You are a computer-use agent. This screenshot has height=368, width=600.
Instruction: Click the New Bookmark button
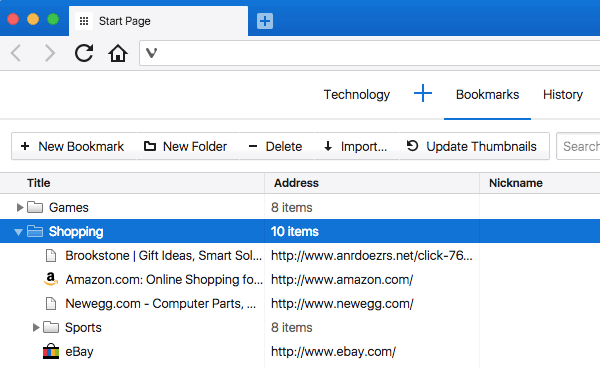tap(73, 146)
